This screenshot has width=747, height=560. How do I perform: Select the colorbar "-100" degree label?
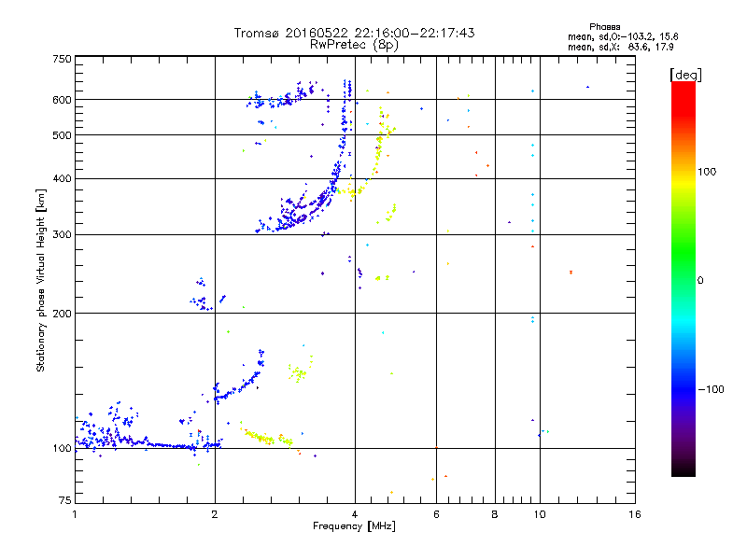(711, 389)
